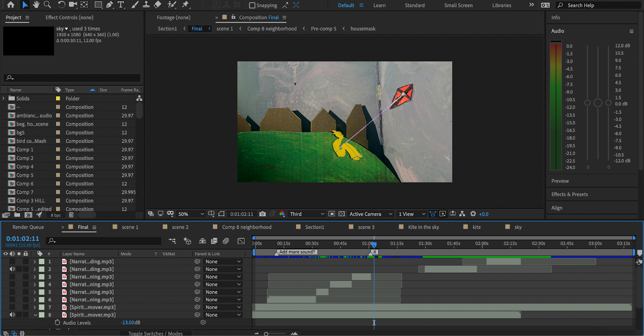Click the Search Help field
Viewport: 644px width, 336px height.
click(x=599, y=5)
